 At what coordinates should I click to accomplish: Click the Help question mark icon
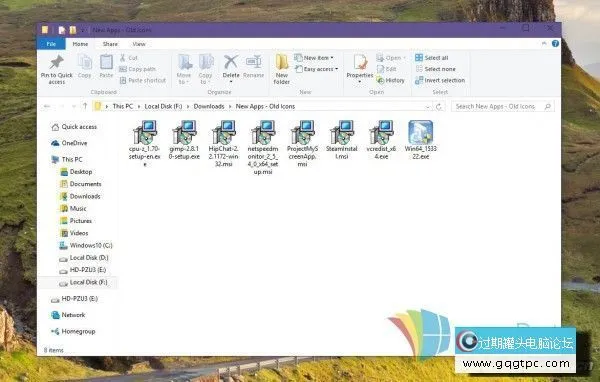click(x=555, y=44)
